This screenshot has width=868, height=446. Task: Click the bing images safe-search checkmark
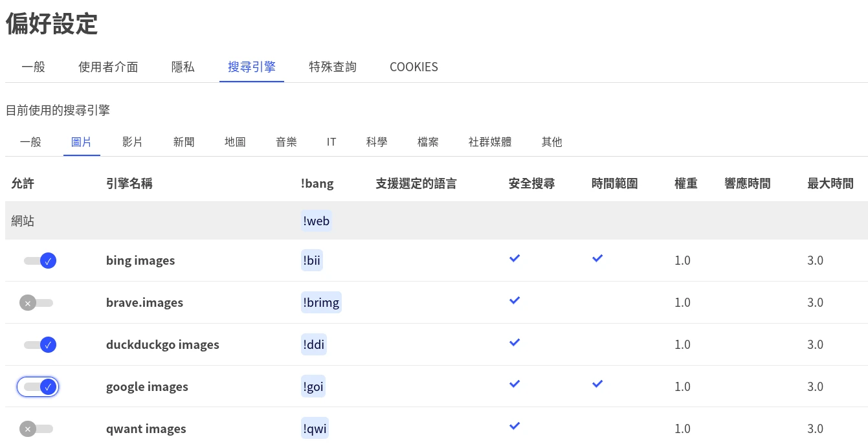(x=515, y=258)
